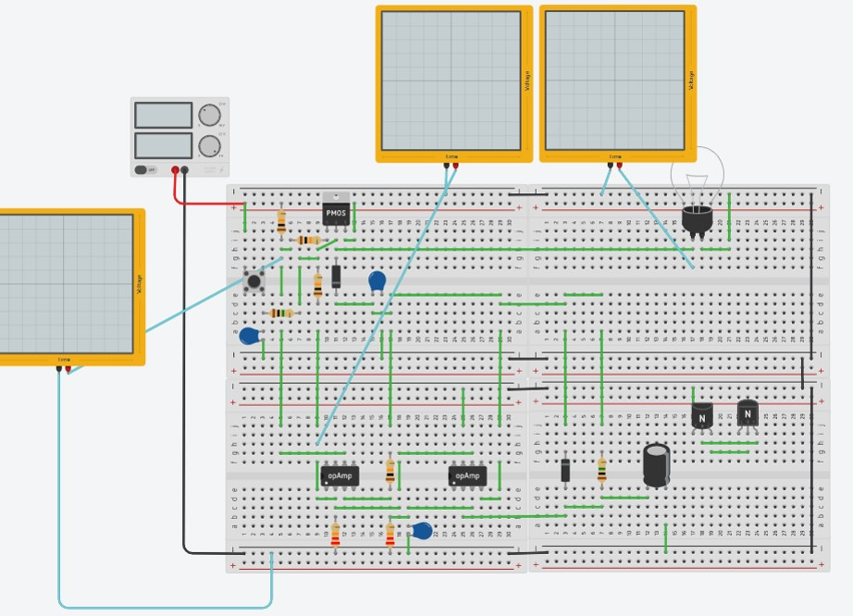
Task: Select the left oscilloscope screen
Action: tap(64, 284)
